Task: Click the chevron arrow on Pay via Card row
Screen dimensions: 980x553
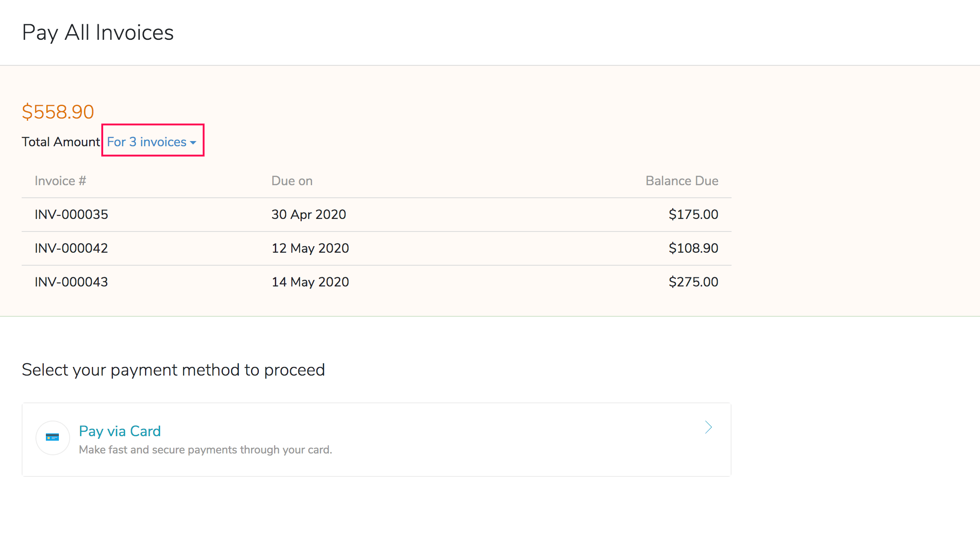Action: click(x=708, y=428)
